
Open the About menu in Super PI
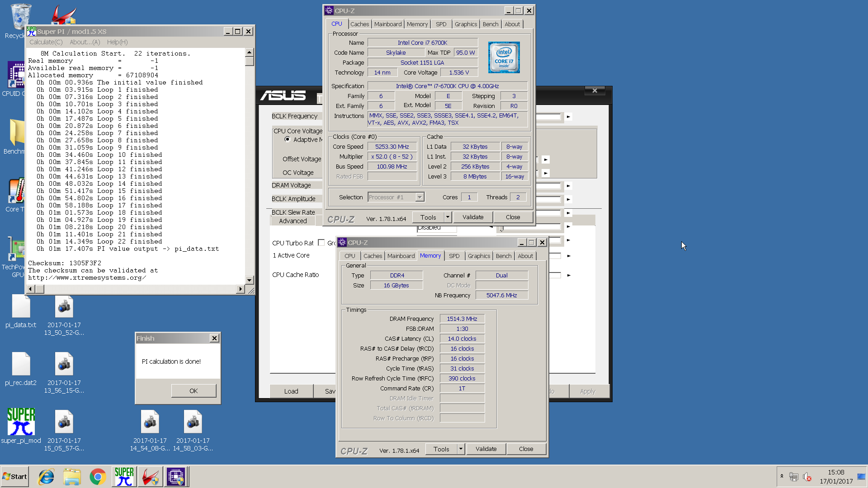coord(85,42)
